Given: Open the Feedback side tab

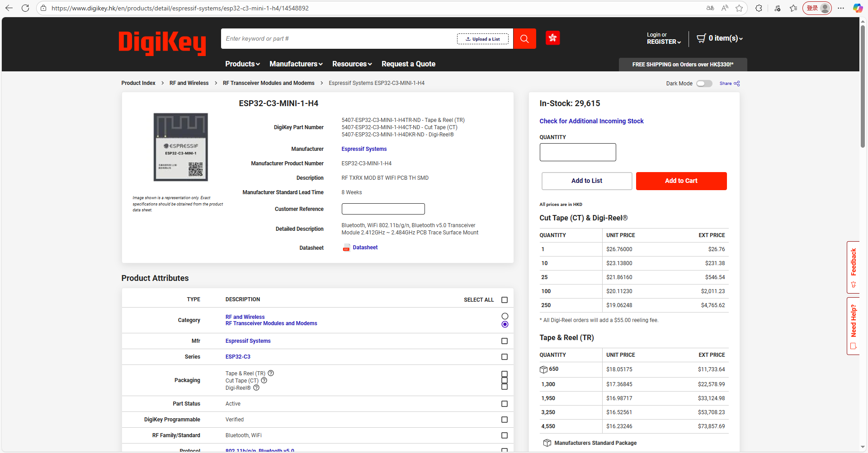Looking at the screenshot, I should point(853,267).
